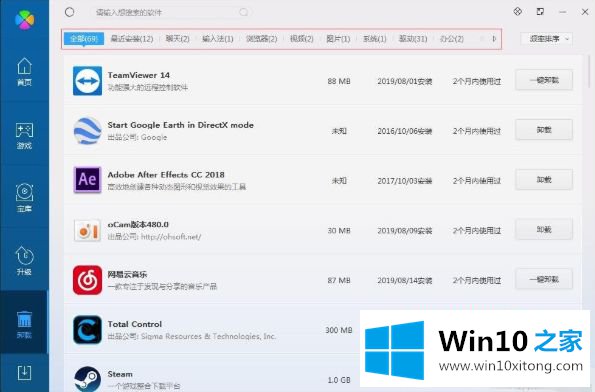Click the square menu icon in title bar

click(x=540, y=11)
